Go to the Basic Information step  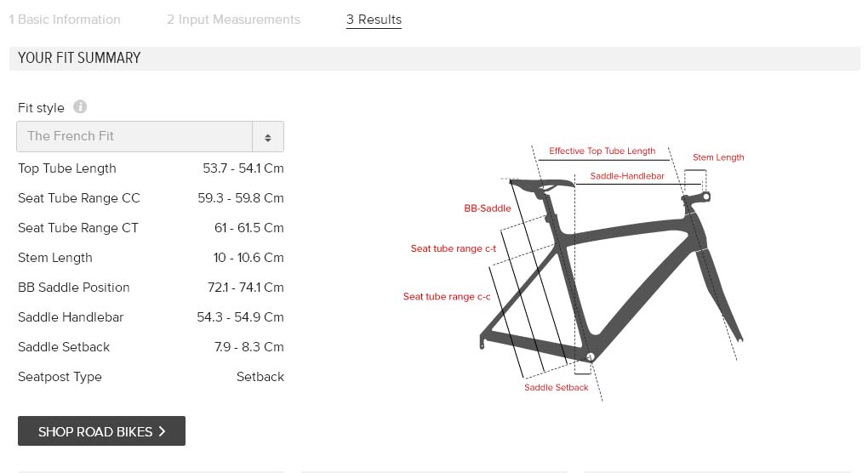[x=65, y=20]
